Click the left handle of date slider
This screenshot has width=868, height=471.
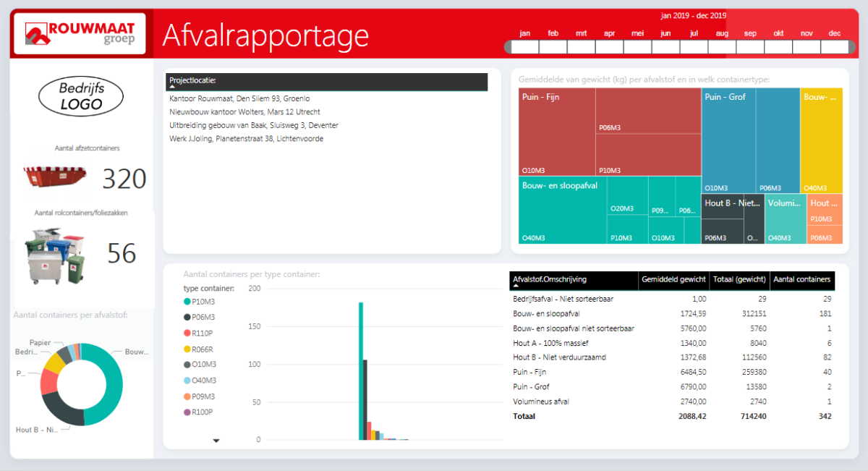coord(508,47)
